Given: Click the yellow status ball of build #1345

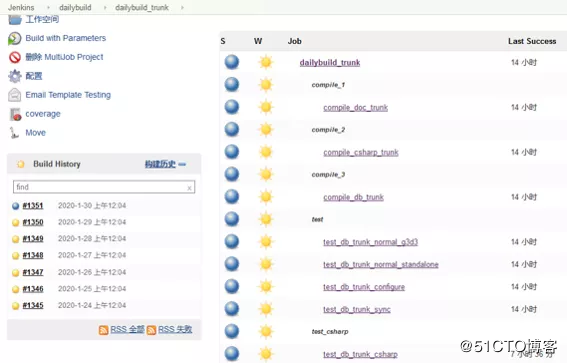Looking at the screenshot, I should [16, 306].
